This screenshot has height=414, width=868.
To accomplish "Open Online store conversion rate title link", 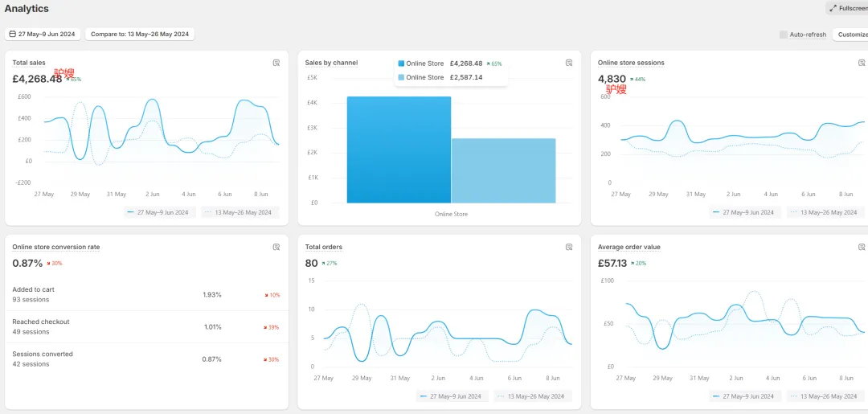I will (56, 248).
